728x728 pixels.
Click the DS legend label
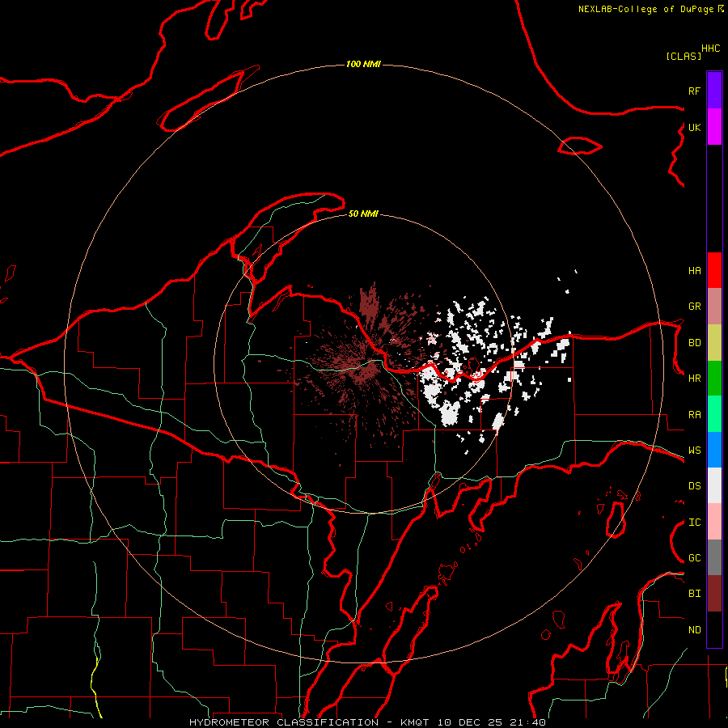coord(694,486)
